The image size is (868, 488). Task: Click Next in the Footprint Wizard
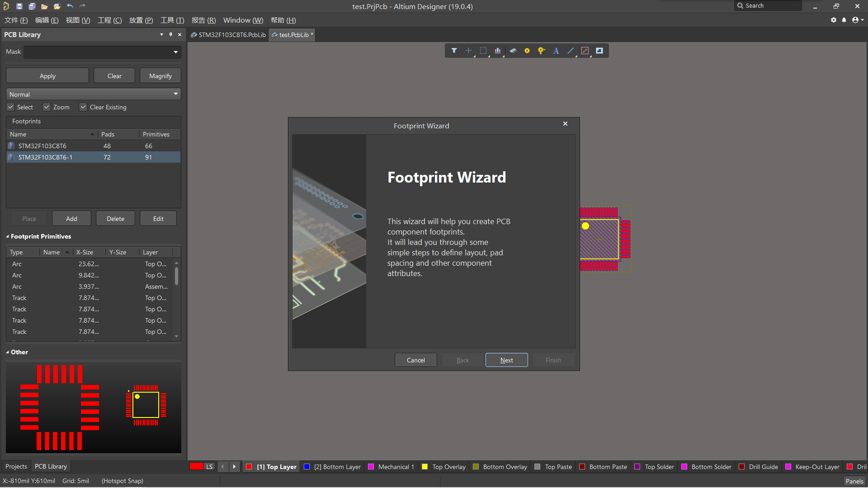[506, 360]
